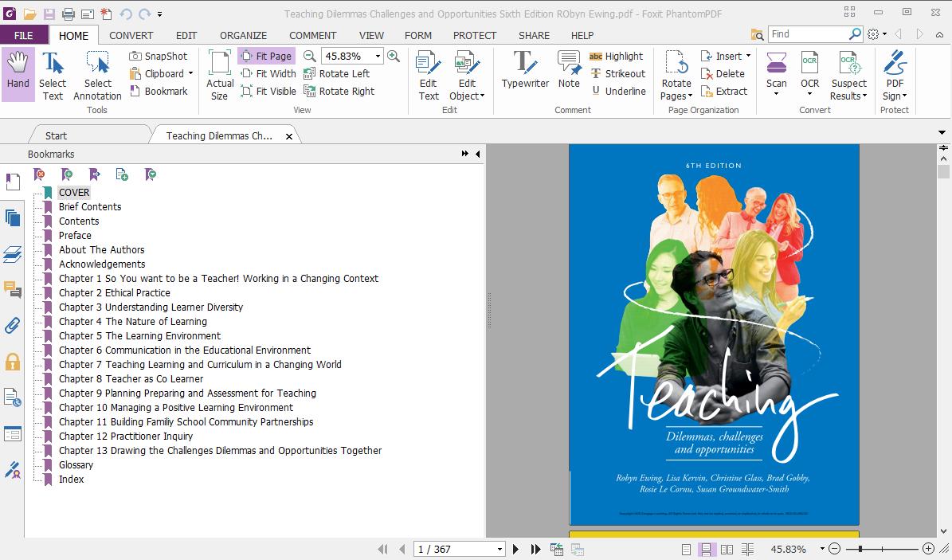Select the Typewriter tool
952x560 pixels.
coord(524,70)
